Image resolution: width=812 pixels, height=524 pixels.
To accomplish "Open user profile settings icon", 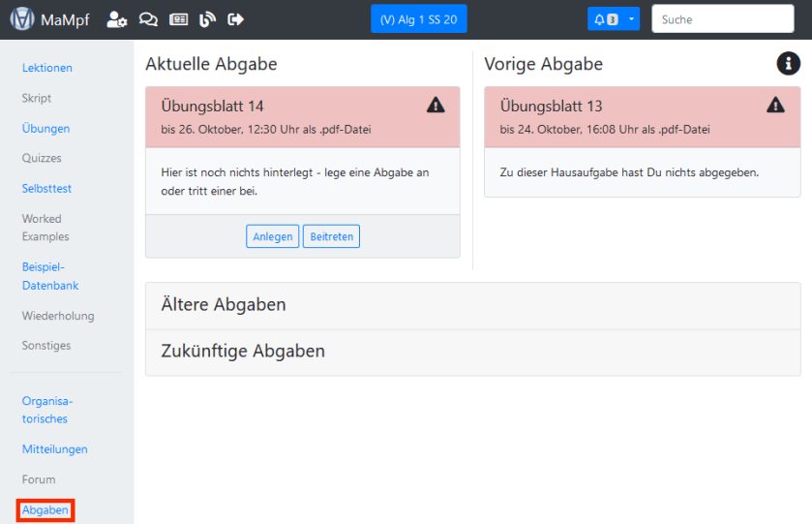I will 116,19.
